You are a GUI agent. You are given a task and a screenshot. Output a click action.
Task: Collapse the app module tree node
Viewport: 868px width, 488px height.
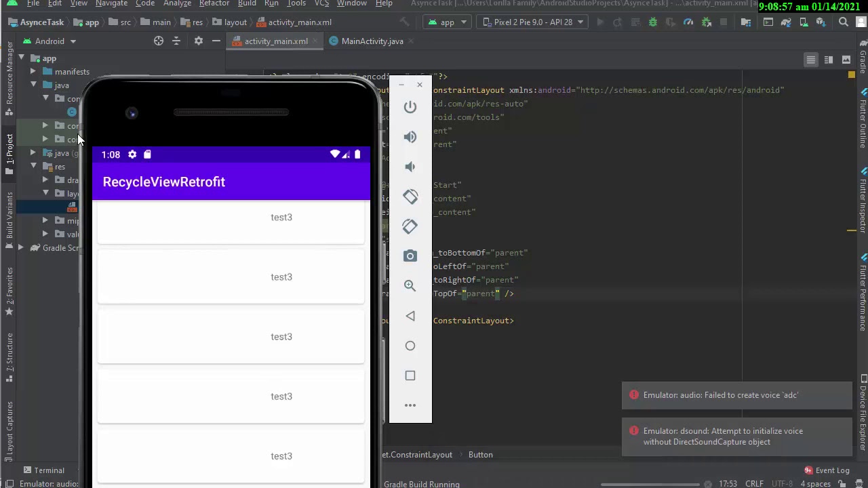21,58
